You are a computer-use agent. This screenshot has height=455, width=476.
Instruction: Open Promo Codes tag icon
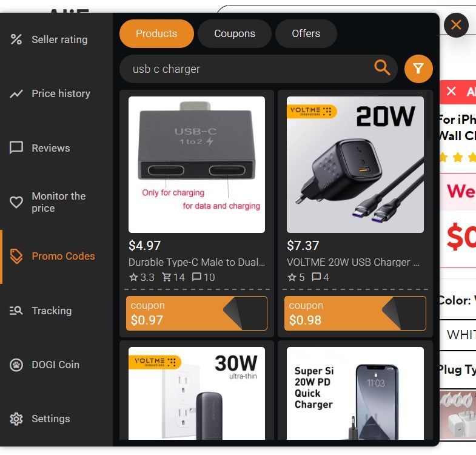point(16,257)
